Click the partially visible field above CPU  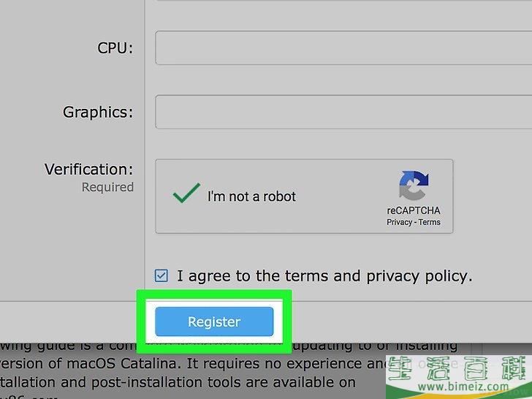(x=343, y=0)
